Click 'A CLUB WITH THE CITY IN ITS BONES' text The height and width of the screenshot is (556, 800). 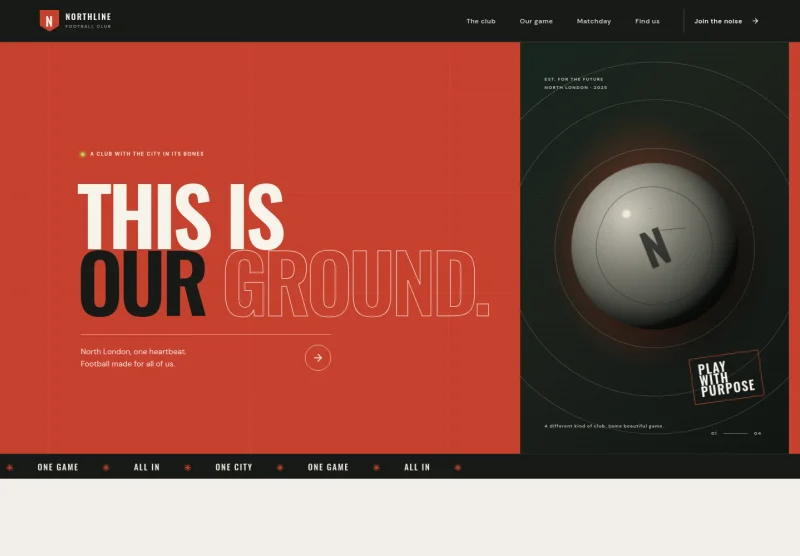point(147,154)
